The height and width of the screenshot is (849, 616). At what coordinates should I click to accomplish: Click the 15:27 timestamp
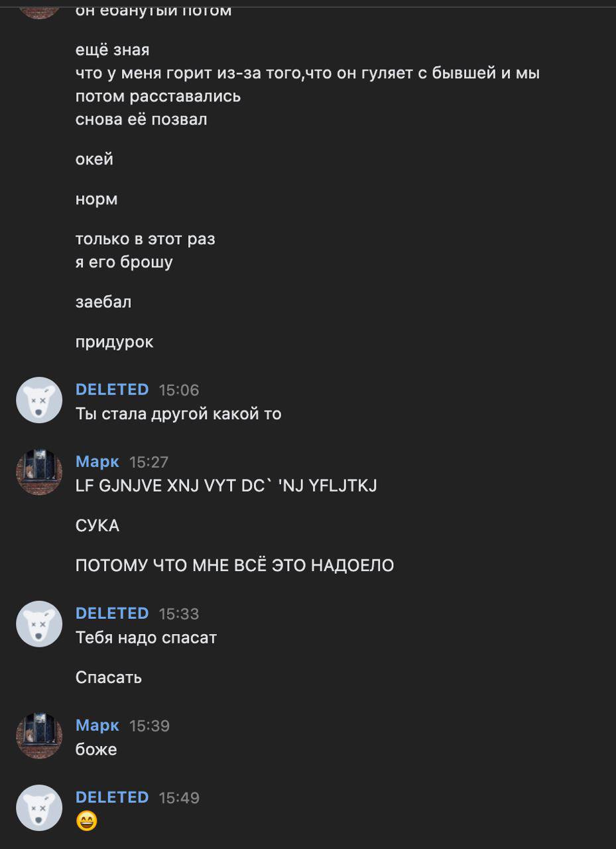[x=149, y=462]
